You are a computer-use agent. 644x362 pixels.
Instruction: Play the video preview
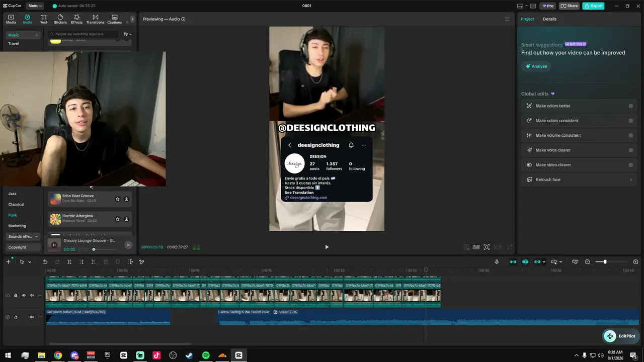pyautogui.click(x=327, y=247)
